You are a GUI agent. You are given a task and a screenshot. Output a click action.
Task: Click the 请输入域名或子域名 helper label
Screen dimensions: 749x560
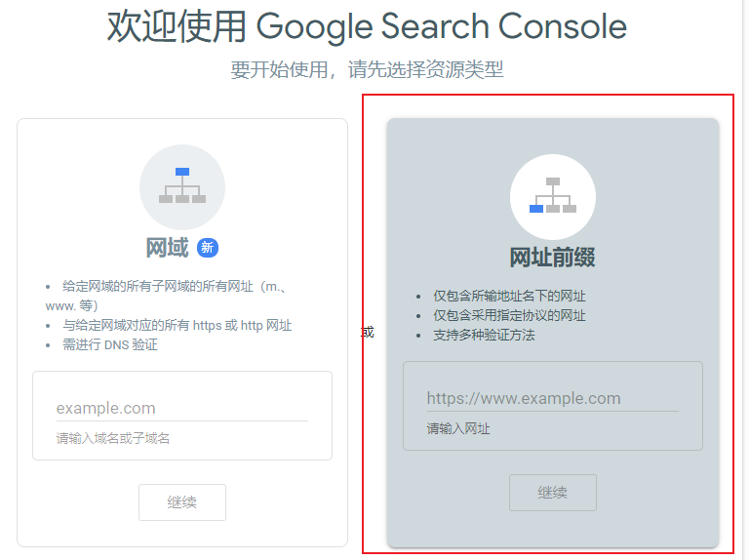pos(113,438)
